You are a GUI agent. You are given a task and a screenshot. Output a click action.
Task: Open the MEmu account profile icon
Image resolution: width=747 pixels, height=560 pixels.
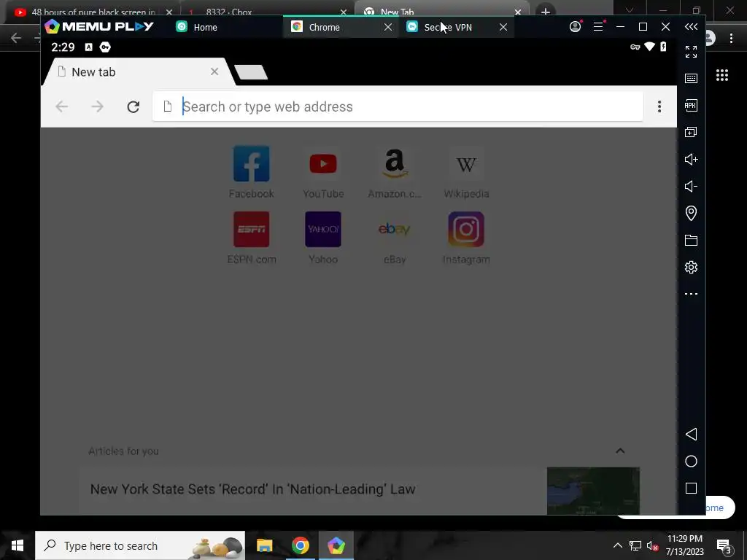pyautogui.click(x=575, y=27)
